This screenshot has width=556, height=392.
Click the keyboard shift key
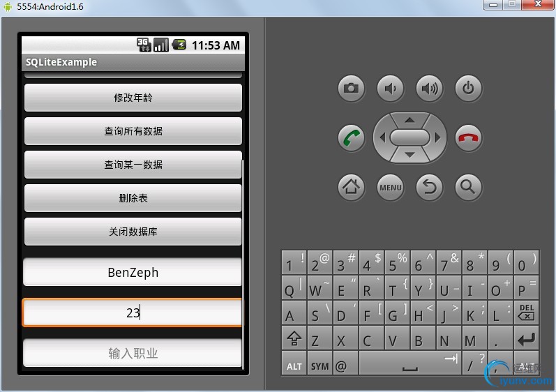[294, 338]
